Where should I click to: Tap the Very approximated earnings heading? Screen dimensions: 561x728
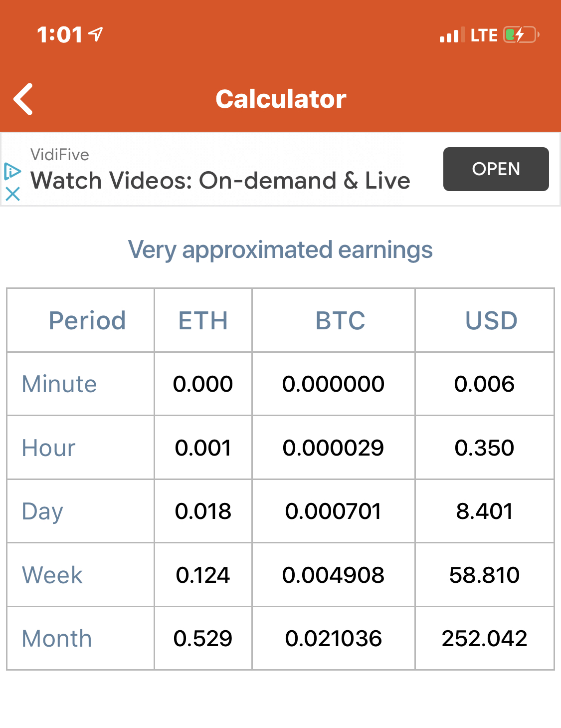pos(280,250)
